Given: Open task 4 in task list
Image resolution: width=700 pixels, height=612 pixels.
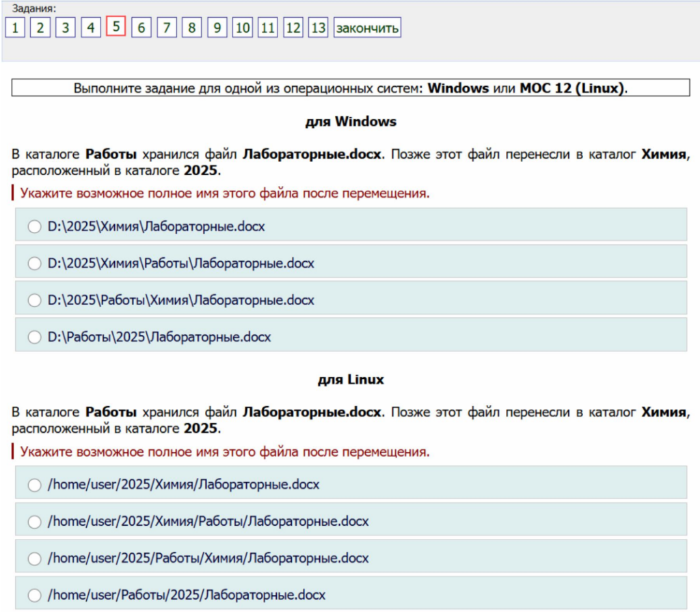Looking at the screenshot, I should click(x=91, y=28).
